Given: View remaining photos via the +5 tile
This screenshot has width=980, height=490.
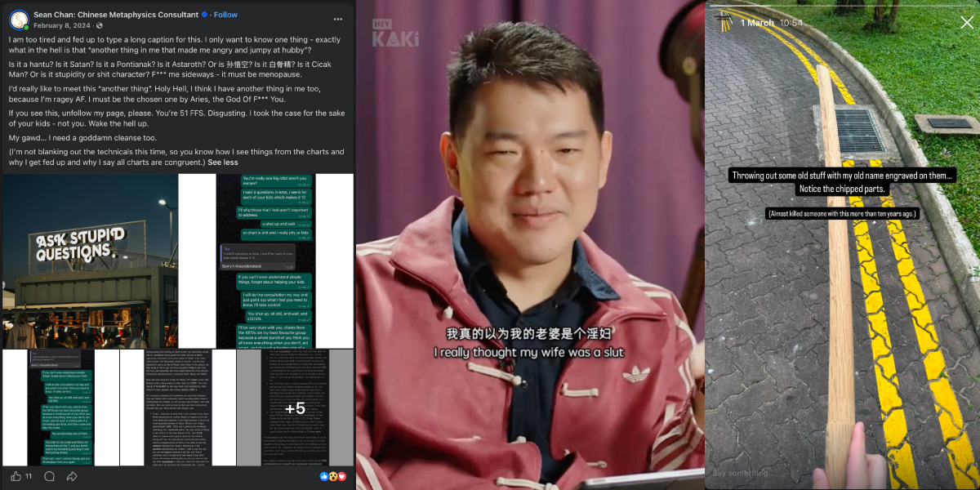Looking at the screenshot, I should click(x=295, y=408).
